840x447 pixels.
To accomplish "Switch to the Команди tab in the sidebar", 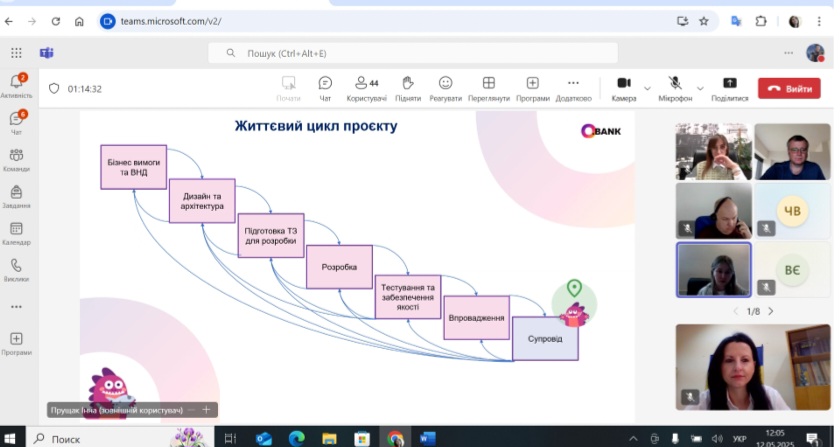I will tap(16, 158).
